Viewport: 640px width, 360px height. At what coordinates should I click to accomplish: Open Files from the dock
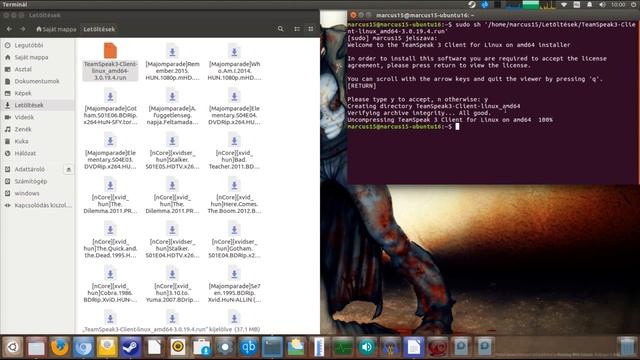point(36,347)
